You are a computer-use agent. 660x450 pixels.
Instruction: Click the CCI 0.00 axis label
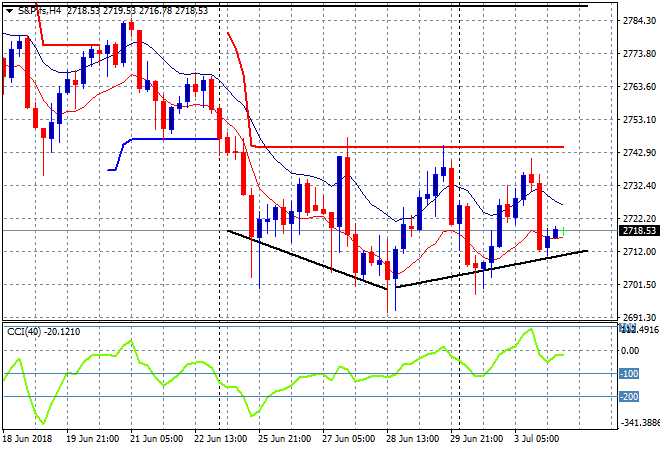(x=630, y=350)
